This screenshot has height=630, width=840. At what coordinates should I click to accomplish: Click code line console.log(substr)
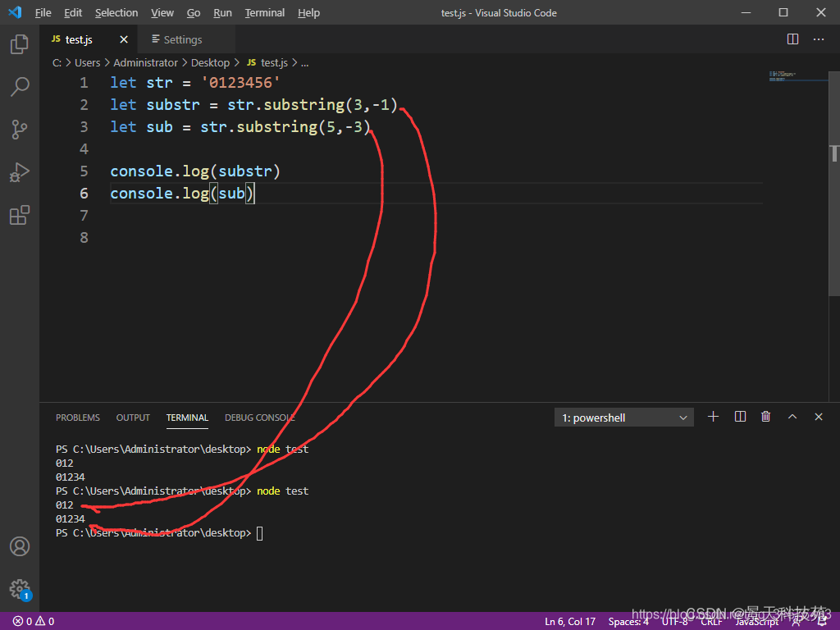[x=195, y=171]
